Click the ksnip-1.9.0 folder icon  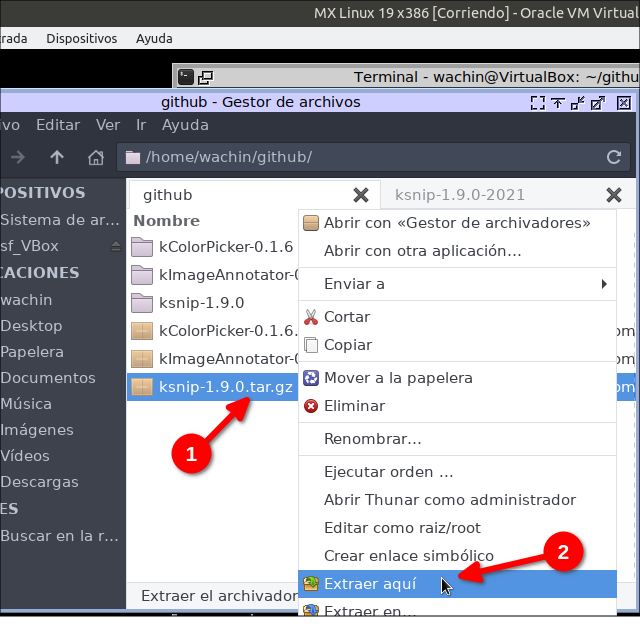142,303
